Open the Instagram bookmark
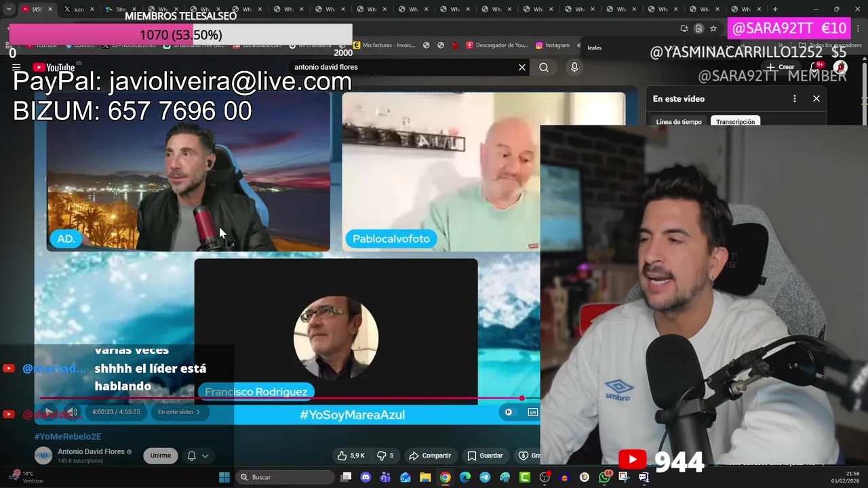 pos(553,45)
